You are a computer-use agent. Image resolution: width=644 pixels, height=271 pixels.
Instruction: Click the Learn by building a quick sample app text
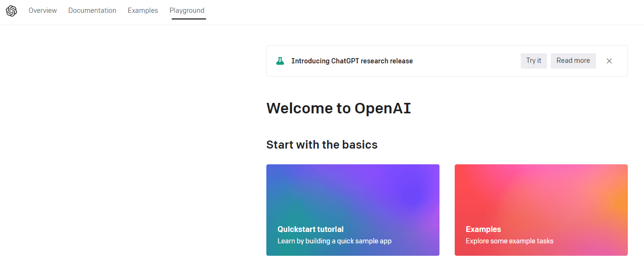[x=334, y=241]
